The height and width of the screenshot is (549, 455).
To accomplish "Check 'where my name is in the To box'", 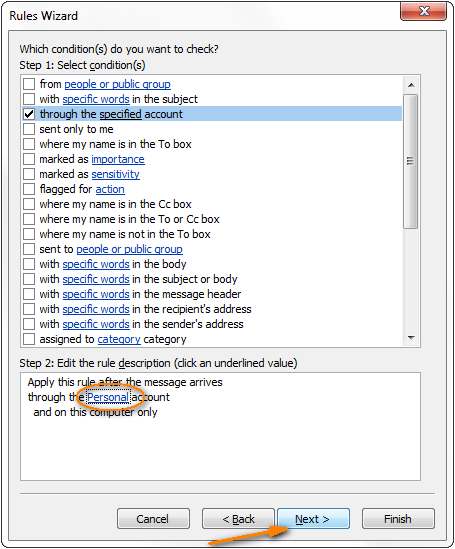I will [29, 144].
